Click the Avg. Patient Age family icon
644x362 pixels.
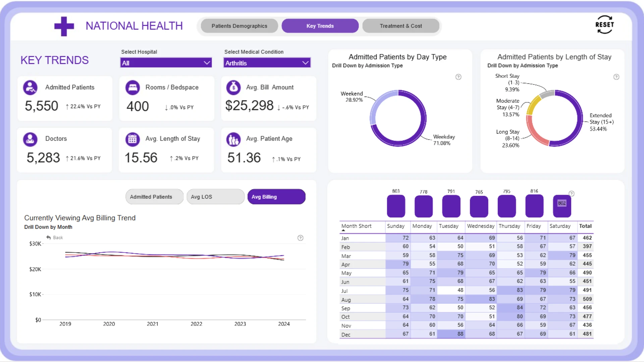tap(233, 139)
